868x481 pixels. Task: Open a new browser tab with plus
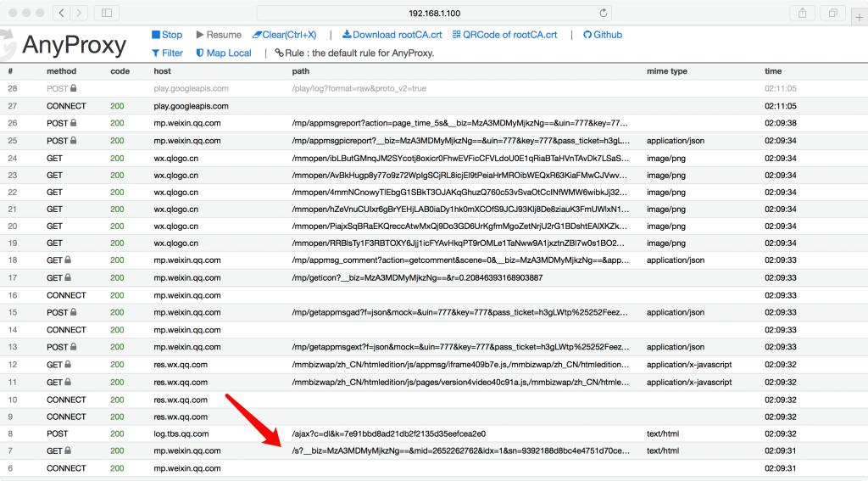pyautogui.click(x=860, y=17)
